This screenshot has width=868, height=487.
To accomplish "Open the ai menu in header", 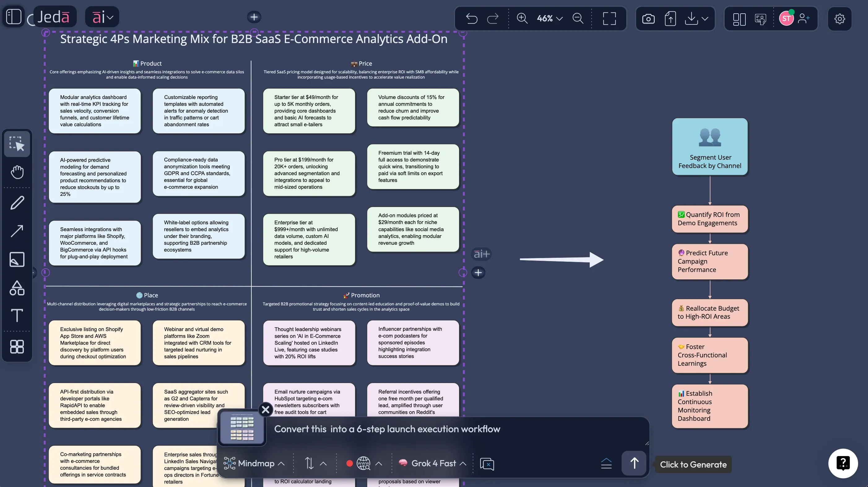I will [102, 17].
